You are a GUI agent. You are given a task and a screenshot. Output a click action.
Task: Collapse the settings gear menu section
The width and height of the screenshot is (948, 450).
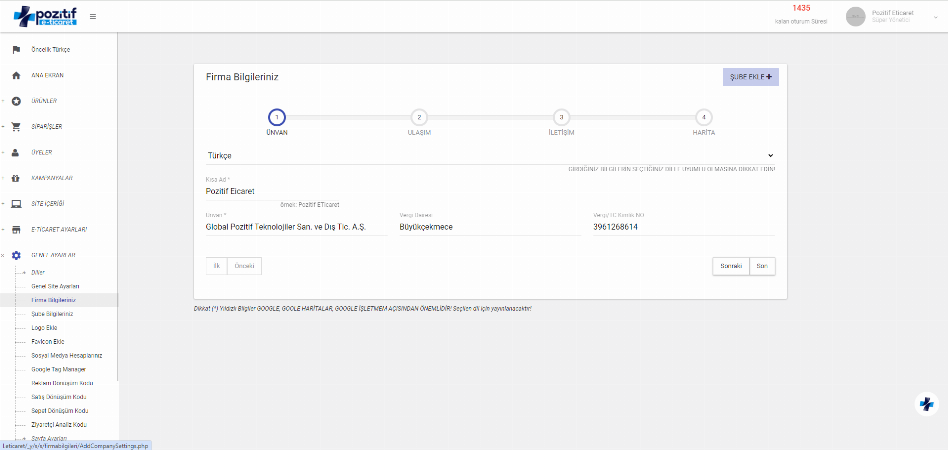[16, 256]
